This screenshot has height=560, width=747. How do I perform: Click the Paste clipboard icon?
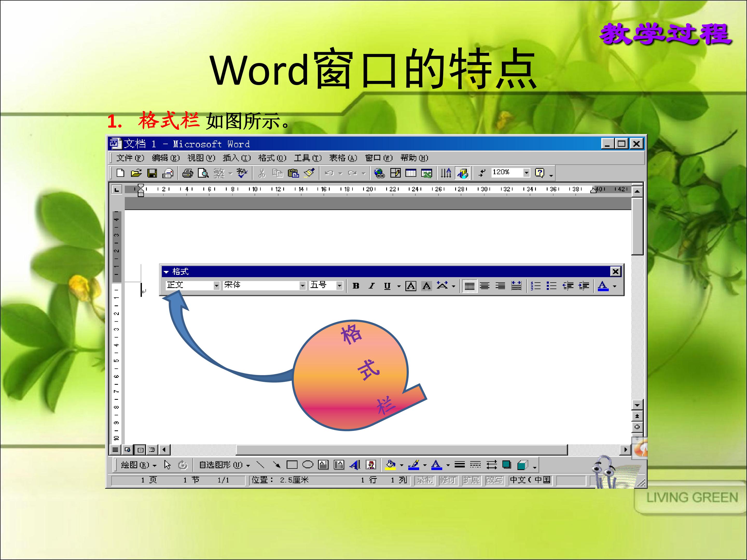click(x=293, y=173)
